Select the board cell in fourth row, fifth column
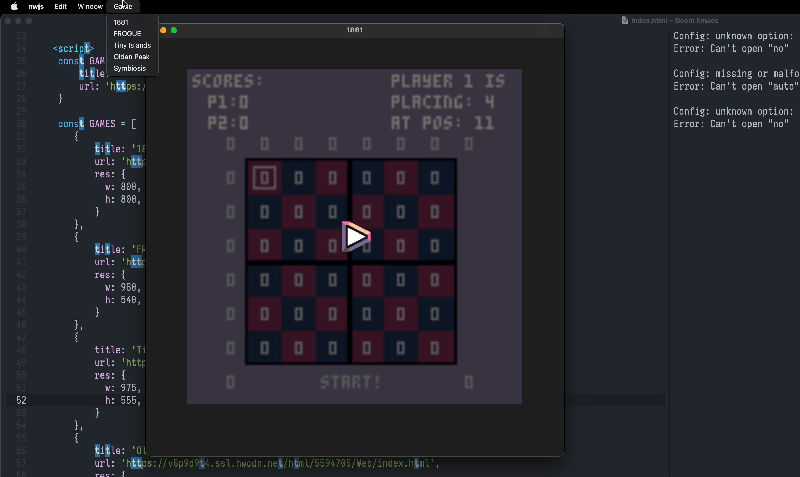The image size is (800, 477). (x=401, y=280)
